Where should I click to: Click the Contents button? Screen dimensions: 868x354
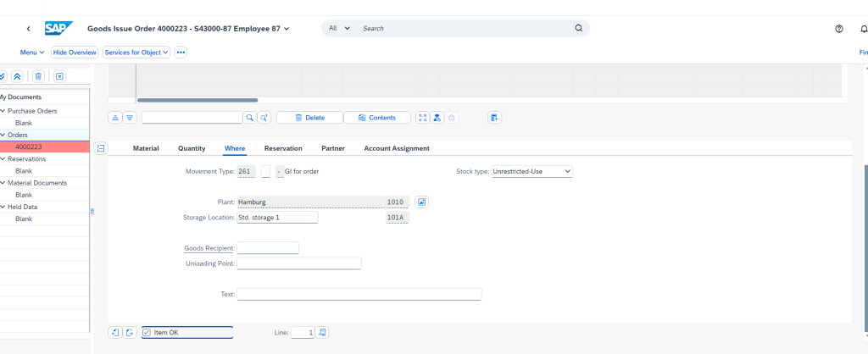pyautogui.click(x=377, y=118)
